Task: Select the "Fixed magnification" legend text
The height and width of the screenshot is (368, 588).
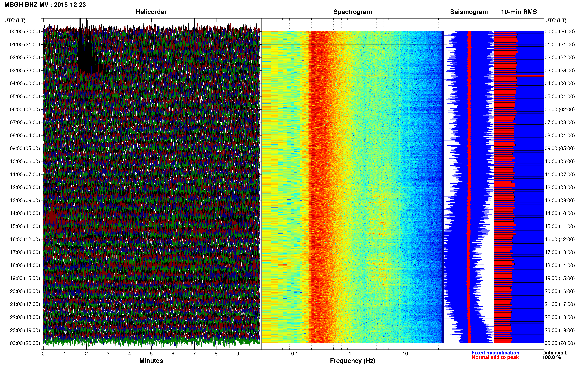Action: coord(495,353)
